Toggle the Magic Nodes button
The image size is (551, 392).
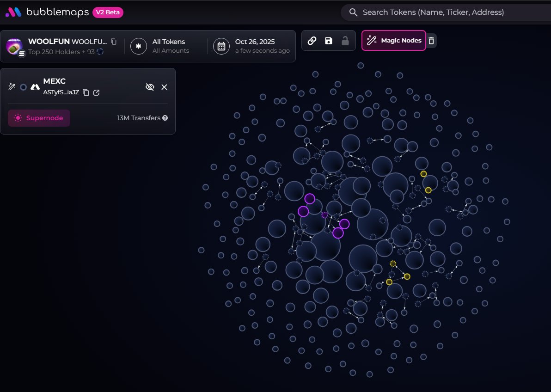pyautogui.click(x=393, y=41)
